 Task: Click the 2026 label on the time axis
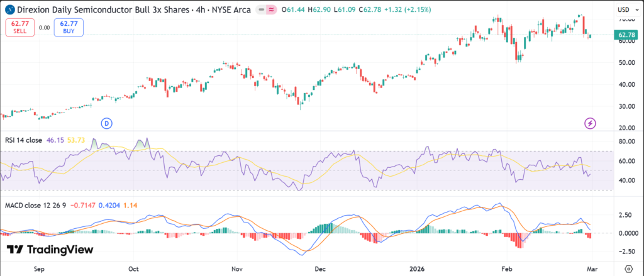(418, 268)
